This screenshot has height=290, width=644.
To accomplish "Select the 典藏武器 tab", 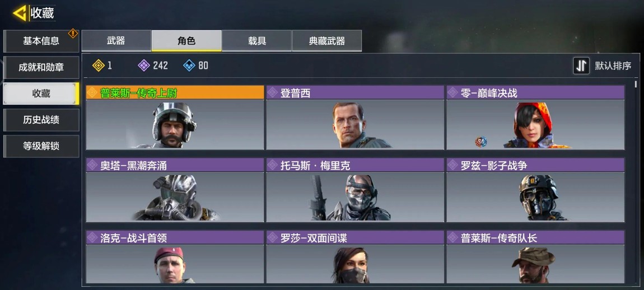I will (327, 41).
